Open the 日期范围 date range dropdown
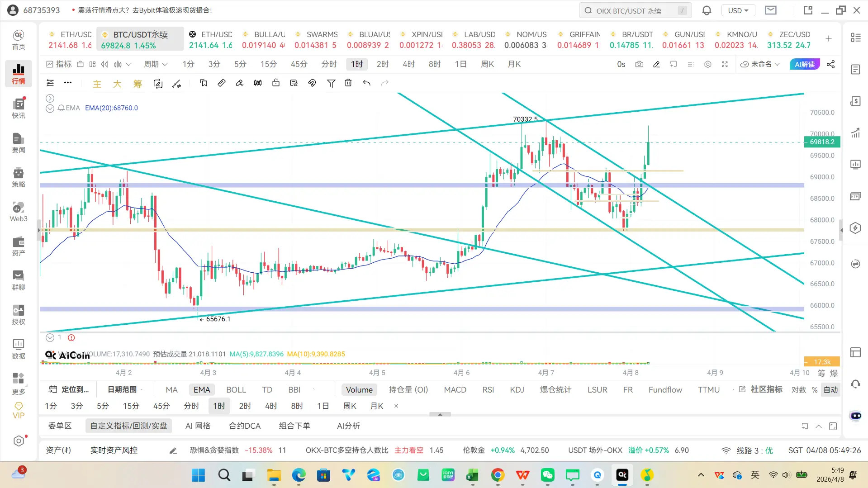868x488 pixels. pyautogui.click(x=125, y=390)
